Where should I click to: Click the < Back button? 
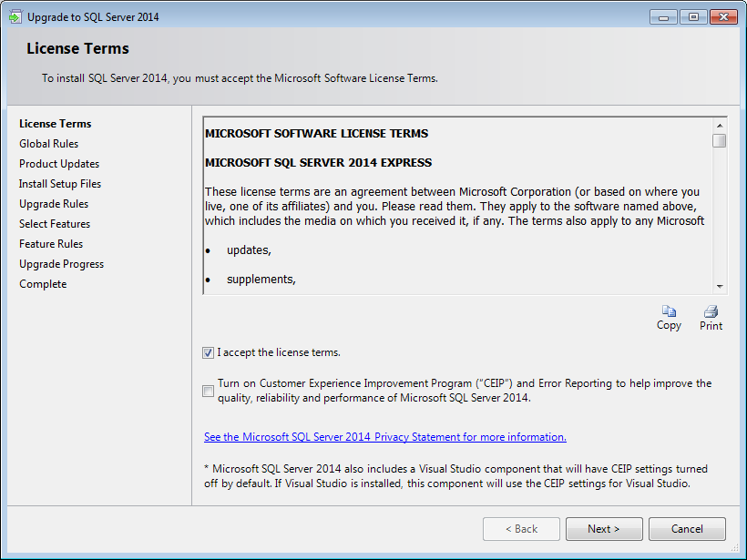[521, 529]
